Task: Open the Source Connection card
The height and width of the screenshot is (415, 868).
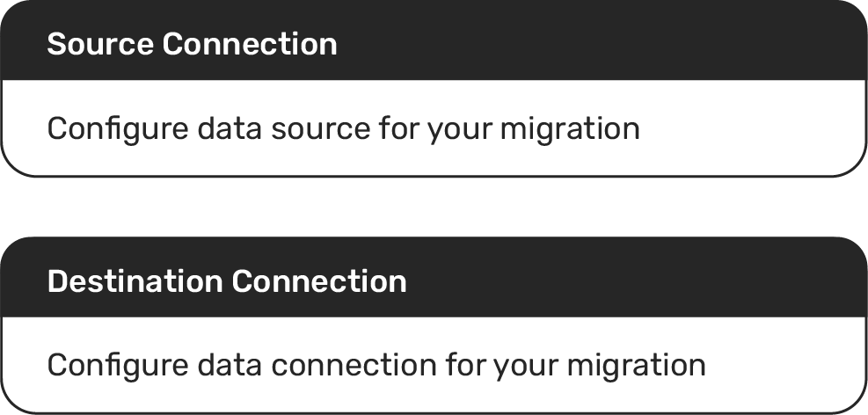Action: point(434,88)
